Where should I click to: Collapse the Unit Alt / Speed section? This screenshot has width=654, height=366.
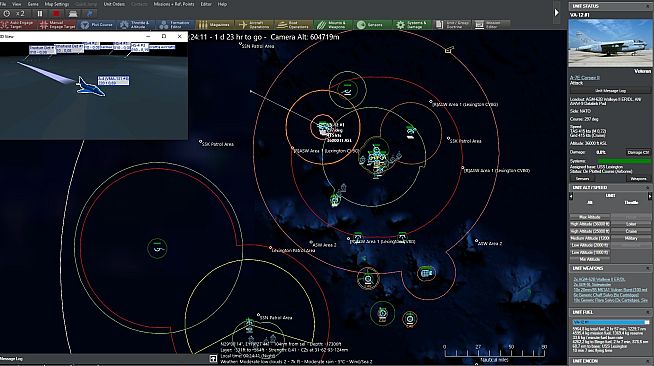pos(648,188)
